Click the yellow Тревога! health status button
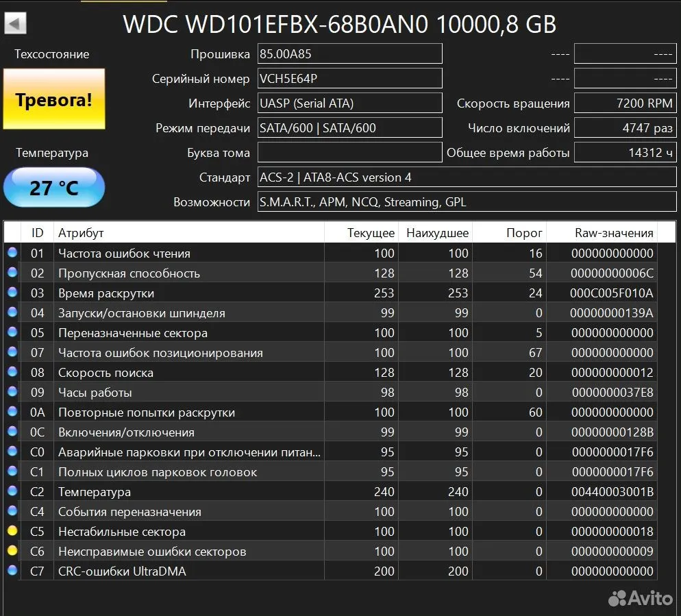 (54, 99)
